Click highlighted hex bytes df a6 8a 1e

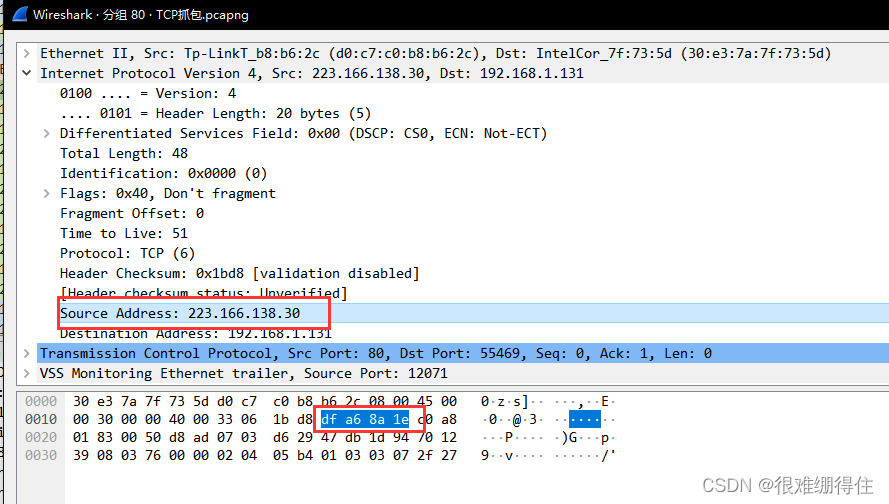click(x=365, y=420)
